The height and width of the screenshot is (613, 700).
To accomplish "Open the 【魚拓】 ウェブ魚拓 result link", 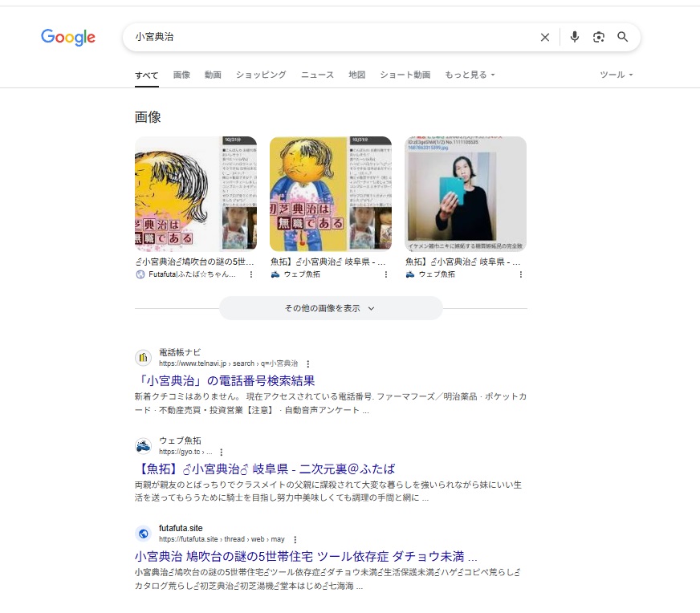I will [x=265, y=469].
